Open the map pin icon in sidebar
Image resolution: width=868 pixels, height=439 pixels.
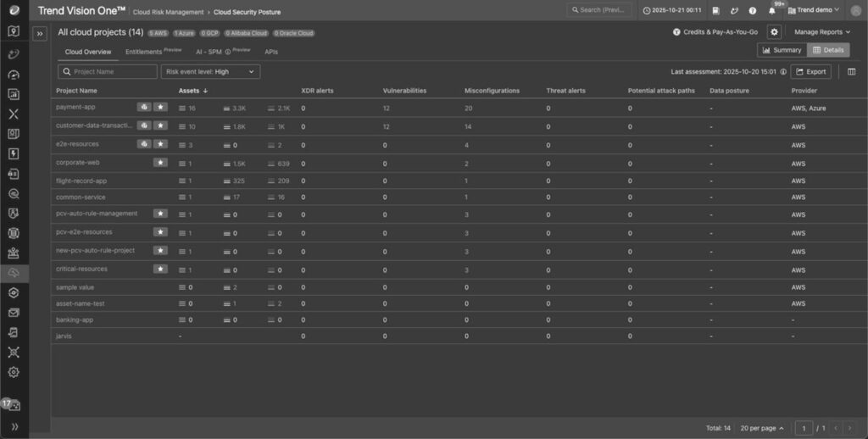[14, 31]
